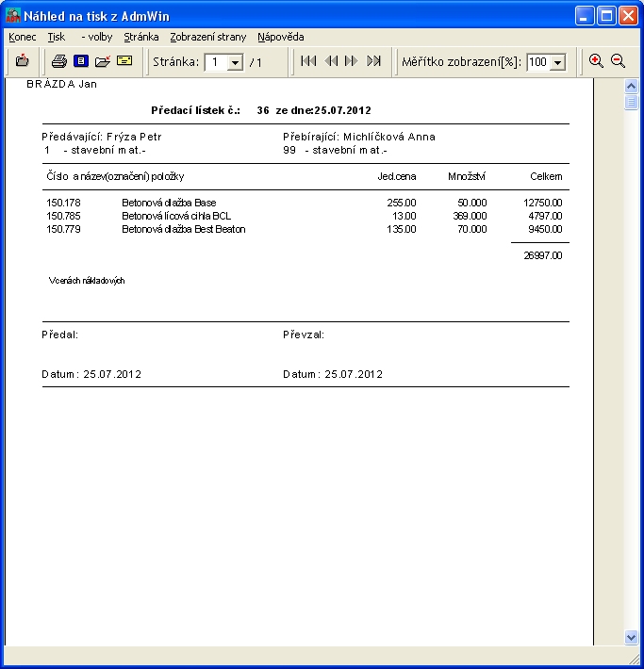Go to previous page arrow icon
644x669 pixels.
click(331, 61)
